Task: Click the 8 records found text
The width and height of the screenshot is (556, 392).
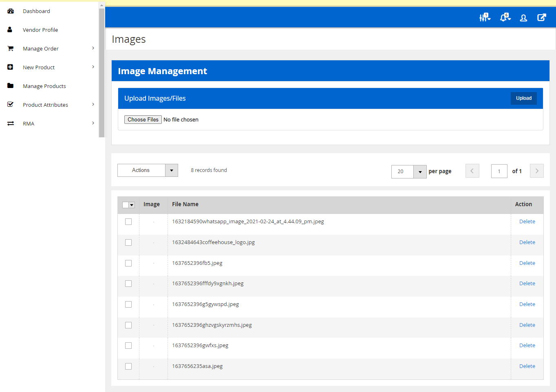Action: [x=209, y=170]
